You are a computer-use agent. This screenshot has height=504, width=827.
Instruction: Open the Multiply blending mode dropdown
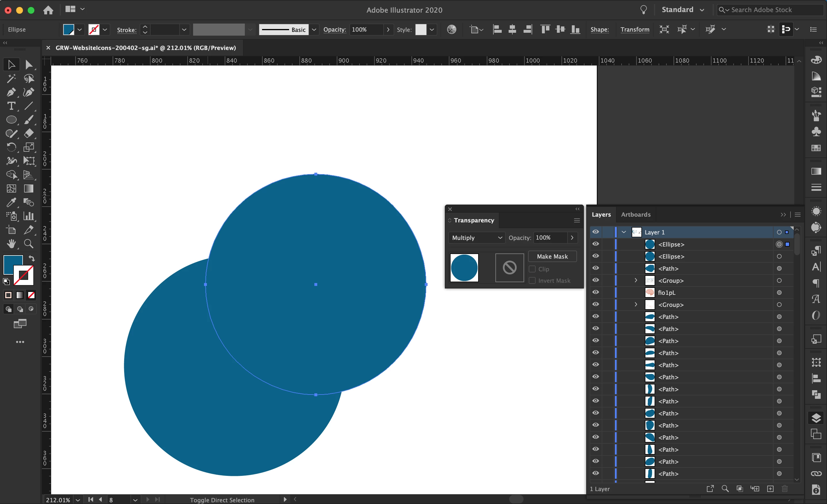pyautogui.click(x=477, y=238)
